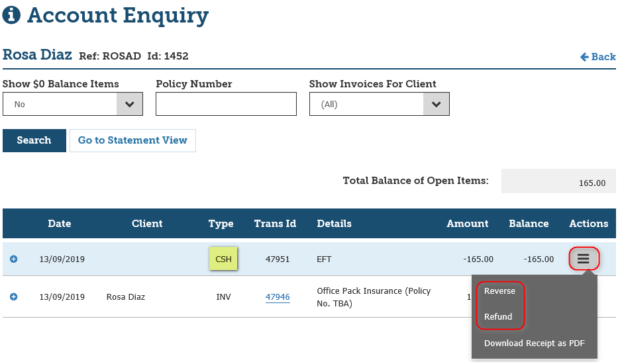The width and height of the screenshot is (620, 364).
Task: Select Download Receipt as PDF
Action: [534, 343]
